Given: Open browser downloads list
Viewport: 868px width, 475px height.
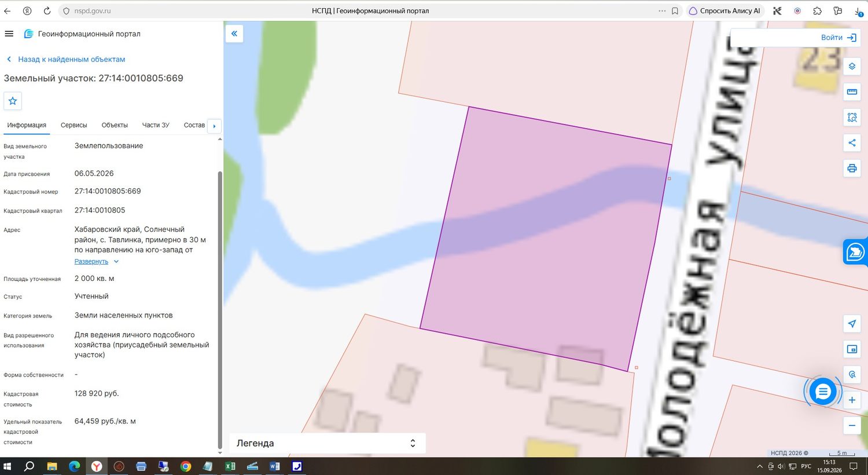Looking at the screenshot, I should click(x=858, y=11).
